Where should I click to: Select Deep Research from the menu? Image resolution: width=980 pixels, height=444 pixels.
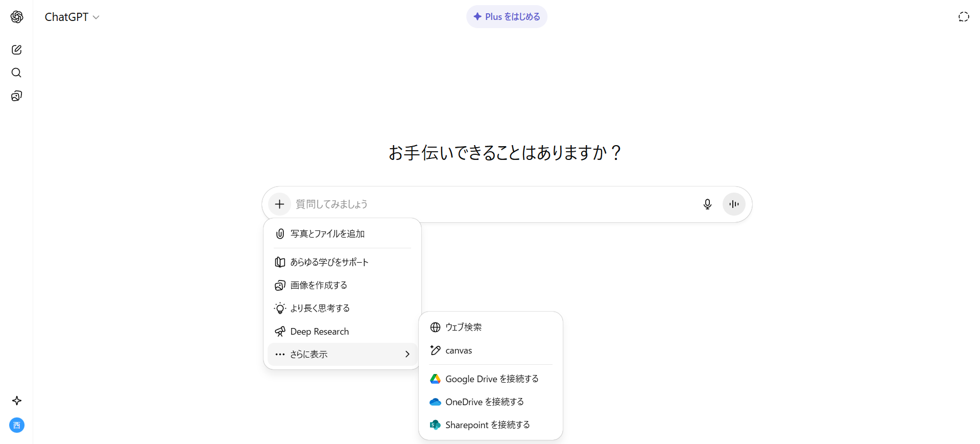pos(319,332)
